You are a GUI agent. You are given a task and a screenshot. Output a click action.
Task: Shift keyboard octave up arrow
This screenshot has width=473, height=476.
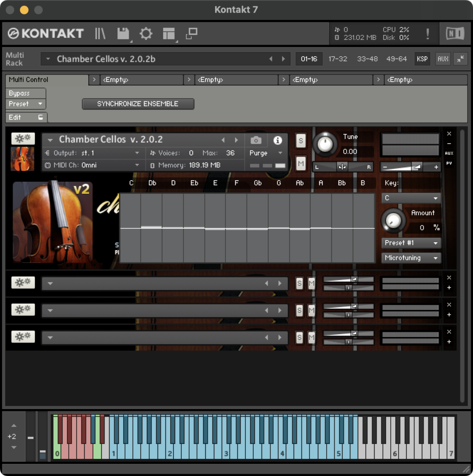click(13, 426)
